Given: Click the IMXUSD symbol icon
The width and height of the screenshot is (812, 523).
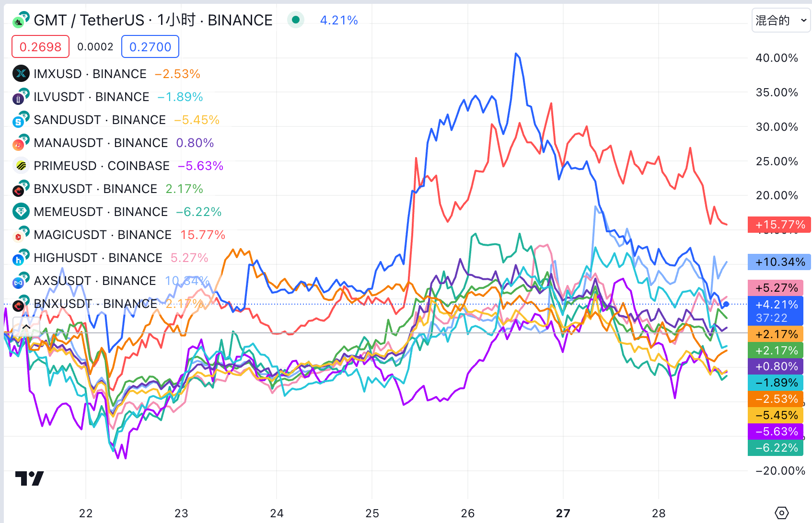Looking at the screenshot, I should click(x=21, y=74).
